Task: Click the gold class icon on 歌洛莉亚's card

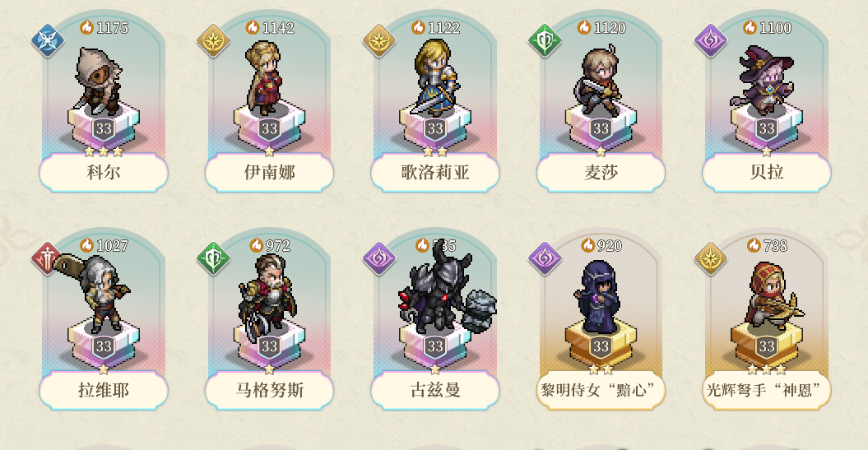Action: coord(379,40)
